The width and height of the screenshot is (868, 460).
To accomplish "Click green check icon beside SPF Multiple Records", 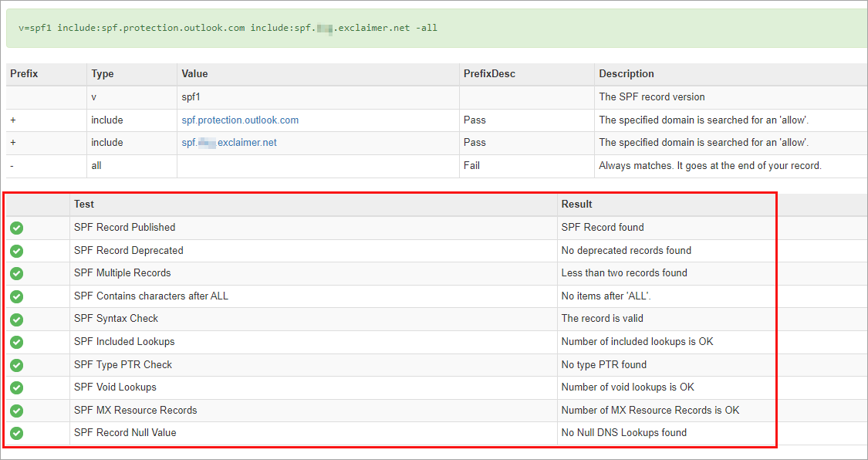I will coord(17,273).
